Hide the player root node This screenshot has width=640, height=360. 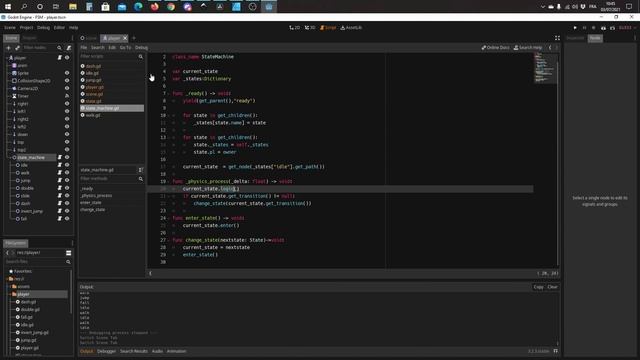(67, 58)
